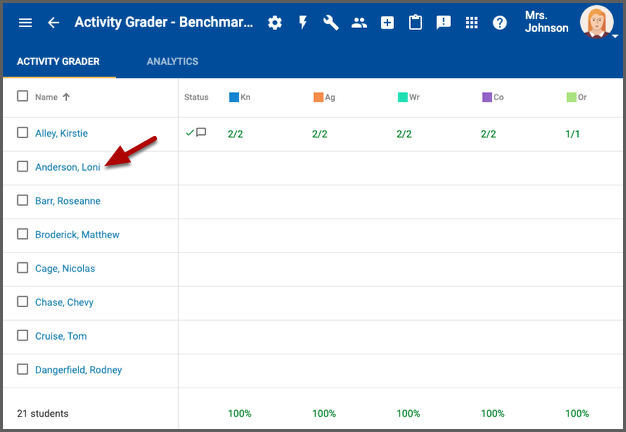The width and height of the screenshot is (626, 432).
Task: Select checkbox next to Barr, Roseanne
Action: [23, 201]
